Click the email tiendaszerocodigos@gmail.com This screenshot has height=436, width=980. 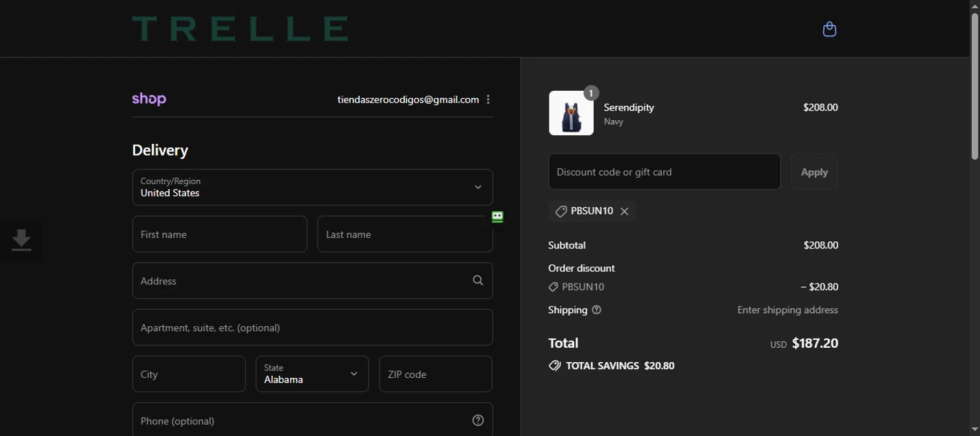click(x=408, y=99)
